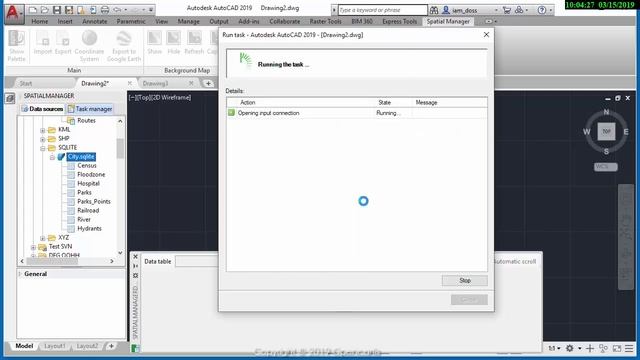Select the Hydrants table
The height and width of the screenshot is (360, 640).
point(89,228)
